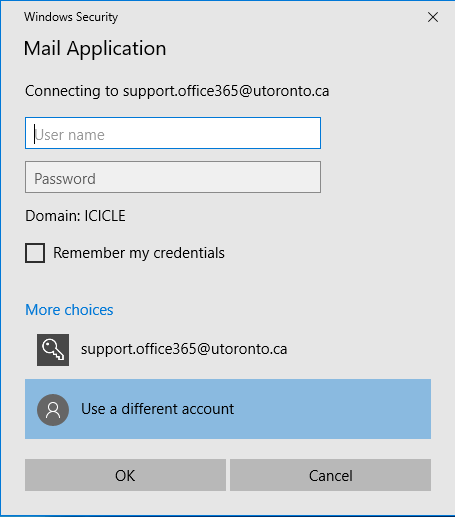Click the Remember my credentials label text
The width and height of the screenshot is (455, 517).
(x=139, y=253)
